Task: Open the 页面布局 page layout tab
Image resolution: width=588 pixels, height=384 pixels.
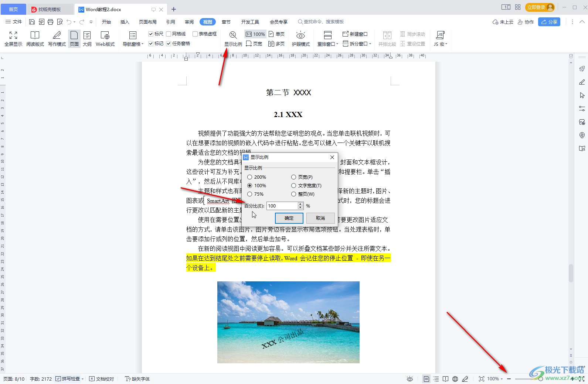Action: pyautogui.click(x=148, y=22)
